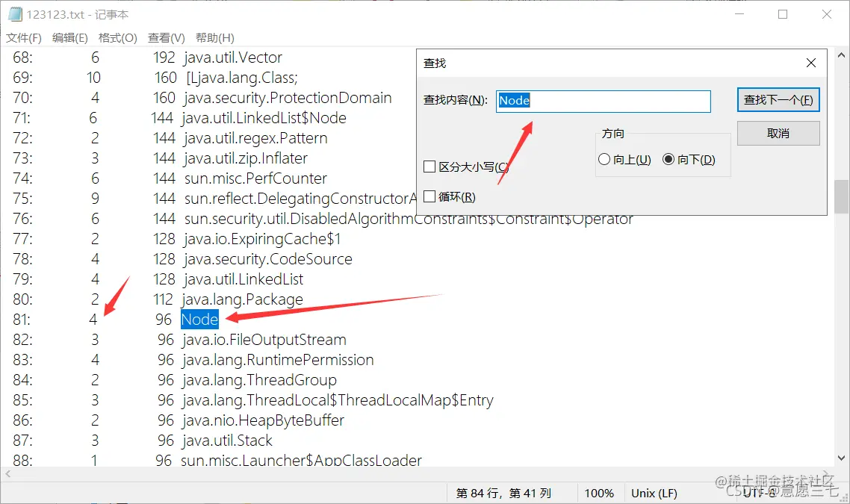
Task: Click the 查找下一个(F) button
Action: point(778,100)
